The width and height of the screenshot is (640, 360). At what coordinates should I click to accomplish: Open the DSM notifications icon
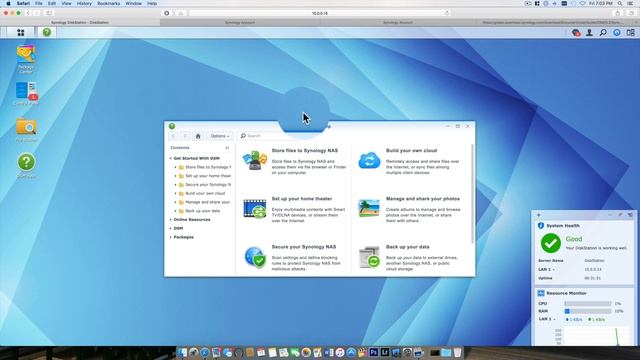(x=576, y=33)
